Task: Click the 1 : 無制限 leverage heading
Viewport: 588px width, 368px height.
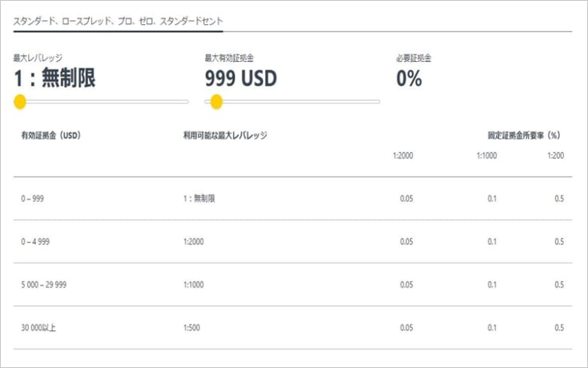Action: coord(55,78)
